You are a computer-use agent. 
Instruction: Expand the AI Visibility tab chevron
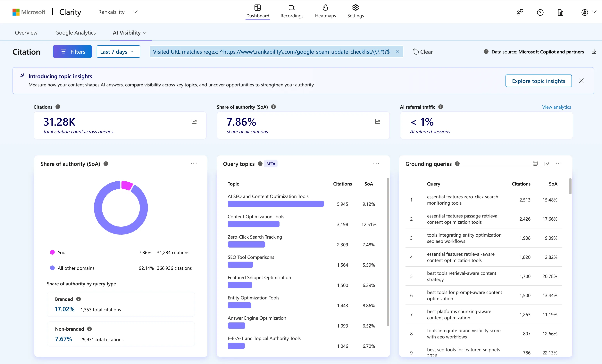[x=145, y=33]
